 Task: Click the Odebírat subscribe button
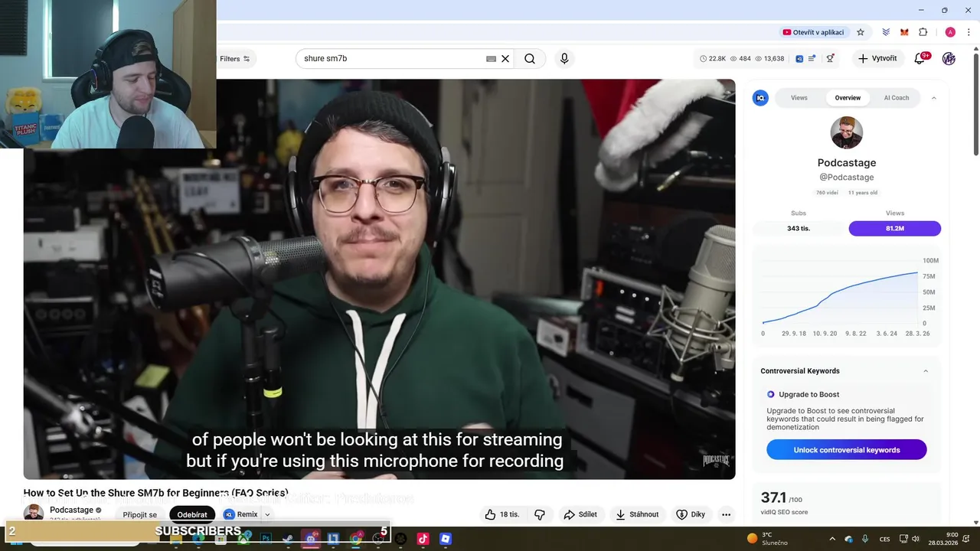[192, 514]
